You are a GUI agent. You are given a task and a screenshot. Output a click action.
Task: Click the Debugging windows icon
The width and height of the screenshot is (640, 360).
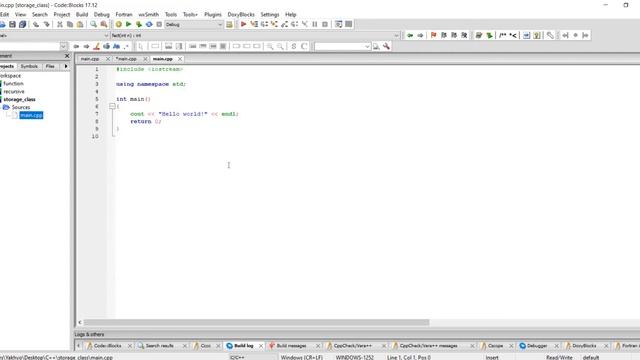(338, 24)
